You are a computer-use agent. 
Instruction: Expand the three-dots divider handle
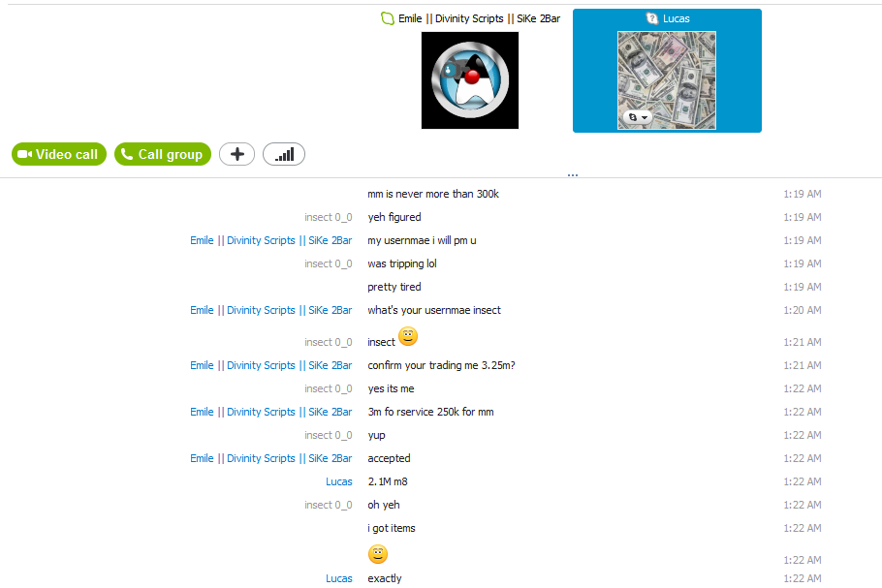click(573, 174)
